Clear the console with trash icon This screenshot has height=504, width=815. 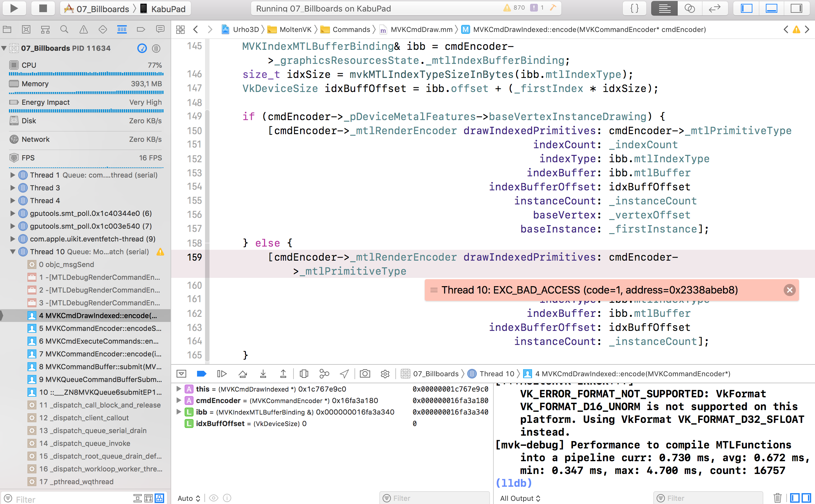[x=777, y=498]
